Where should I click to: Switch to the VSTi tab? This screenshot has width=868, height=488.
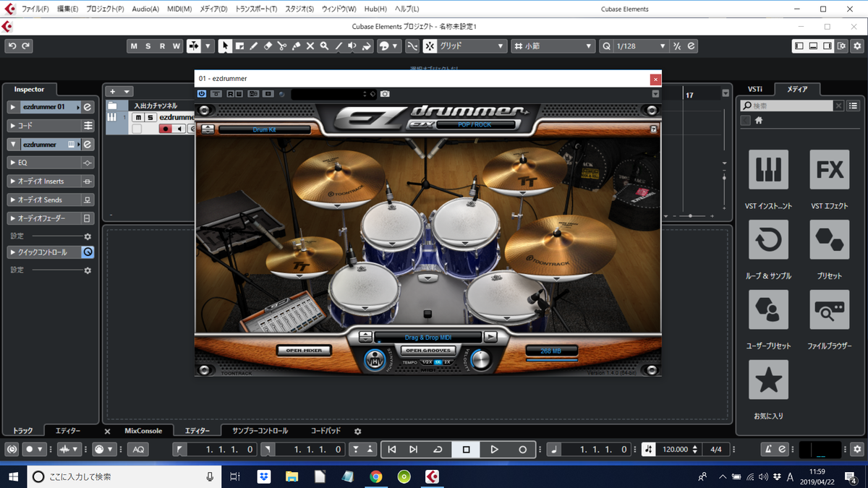[754, 89]
